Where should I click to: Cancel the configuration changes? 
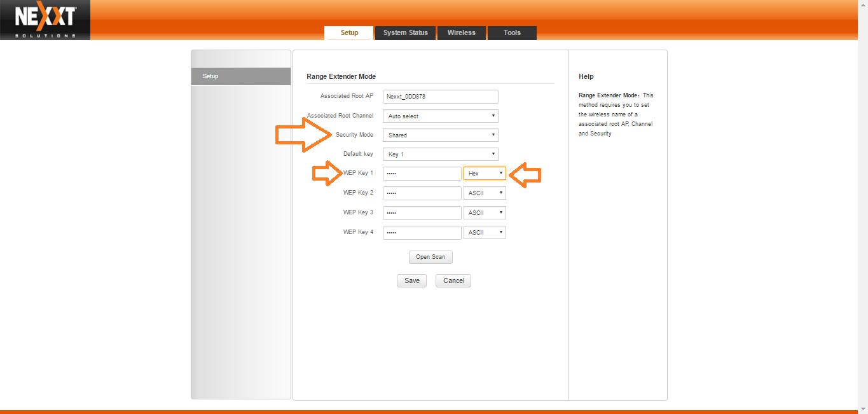pyautogui.click(x=453, y=280)
